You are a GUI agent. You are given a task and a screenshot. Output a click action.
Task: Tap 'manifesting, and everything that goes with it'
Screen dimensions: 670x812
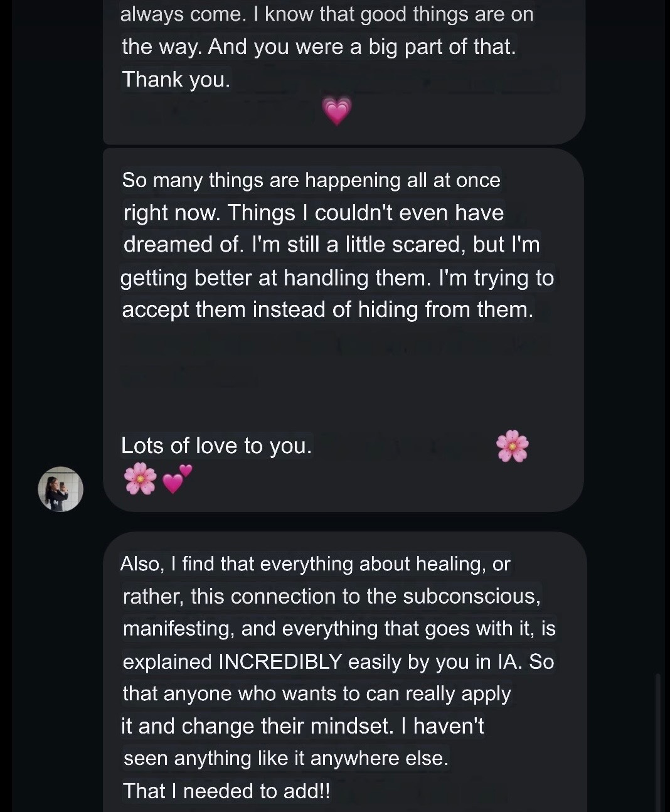click(339, 629)
